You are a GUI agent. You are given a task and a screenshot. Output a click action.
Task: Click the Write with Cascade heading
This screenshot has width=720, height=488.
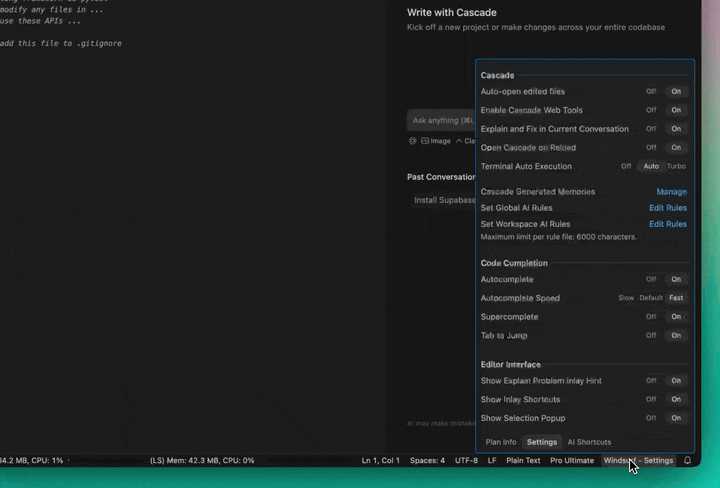(x=451, y=13)
